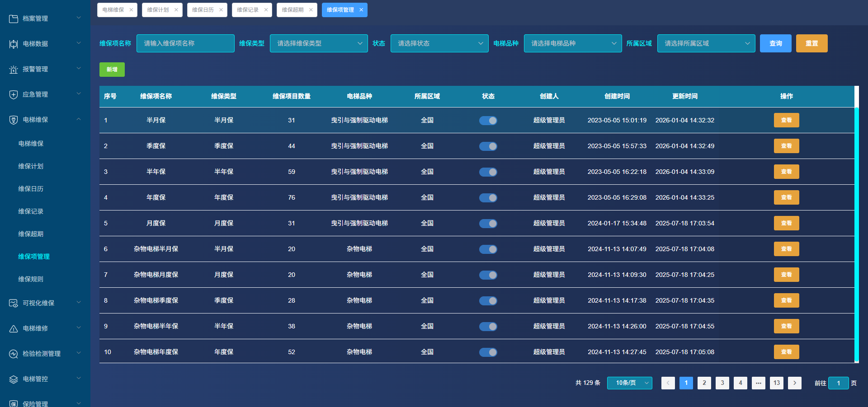This screenshot has width=868, height=407.
Task: Click the 应急管理 shield icon
Action: coord(14,94)
